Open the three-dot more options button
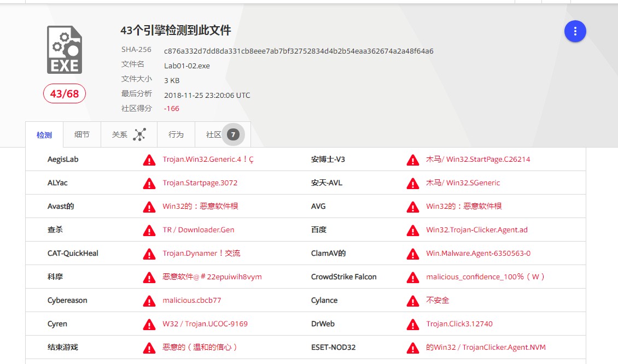This screenshot has height=364, width=618. (575, 31)
